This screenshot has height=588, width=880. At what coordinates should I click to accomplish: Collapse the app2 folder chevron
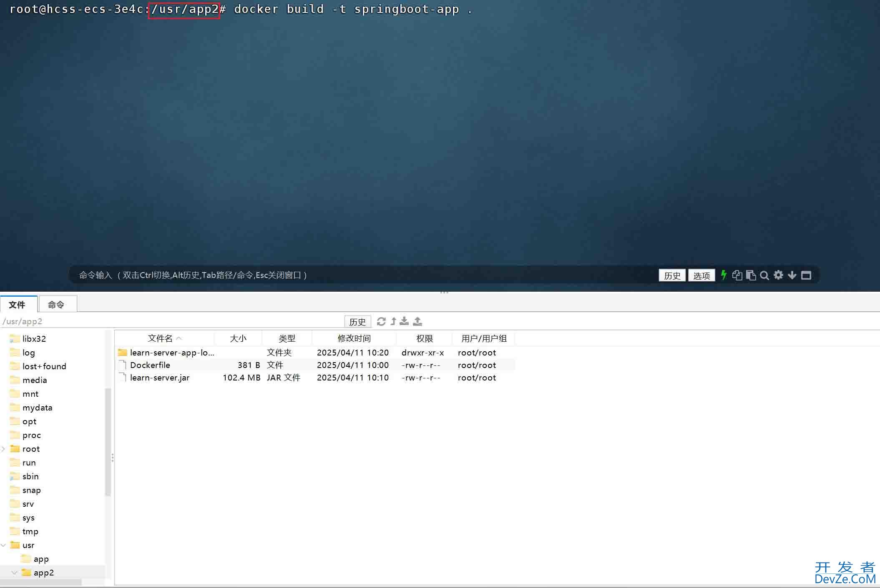pos(14,573)
